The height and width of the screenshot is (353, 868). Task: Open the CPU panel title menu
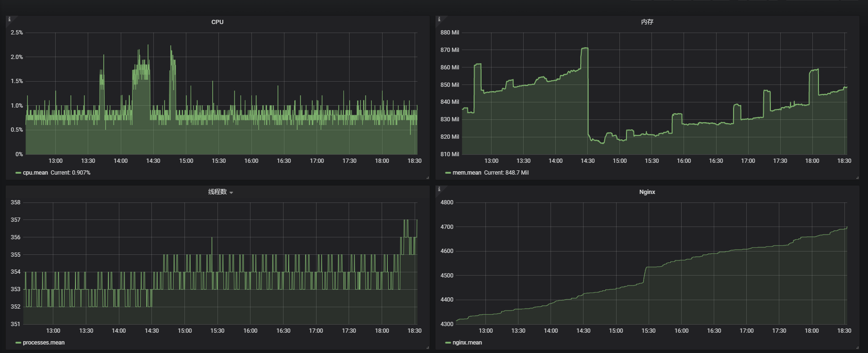[217, 22]
